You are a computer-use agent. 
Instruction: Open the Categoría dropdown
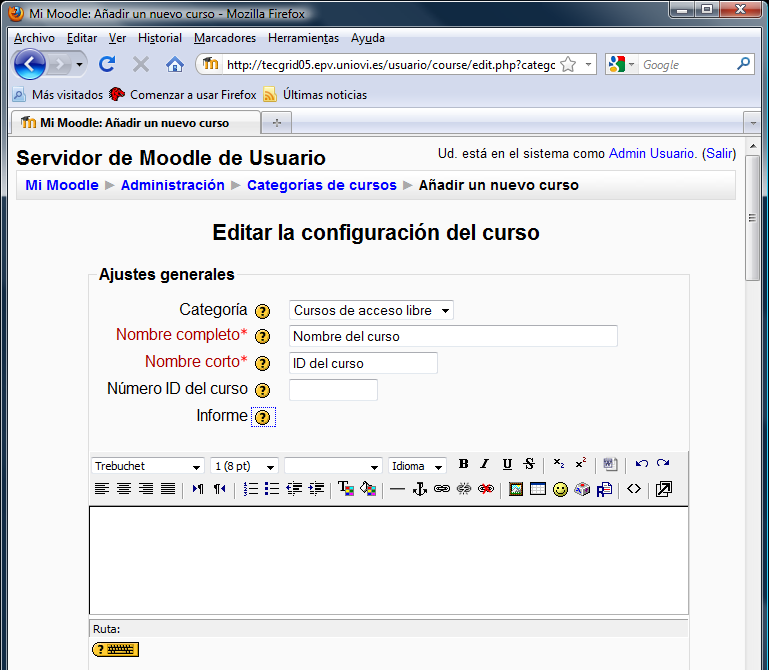(x=371, y=310)
